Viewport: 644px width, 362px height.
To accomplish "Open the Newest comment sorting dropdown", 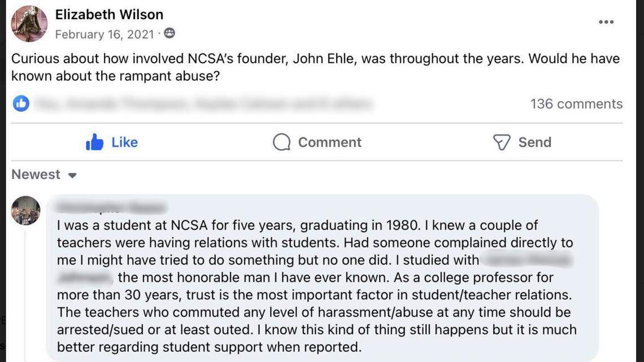I will click(43, 175).
